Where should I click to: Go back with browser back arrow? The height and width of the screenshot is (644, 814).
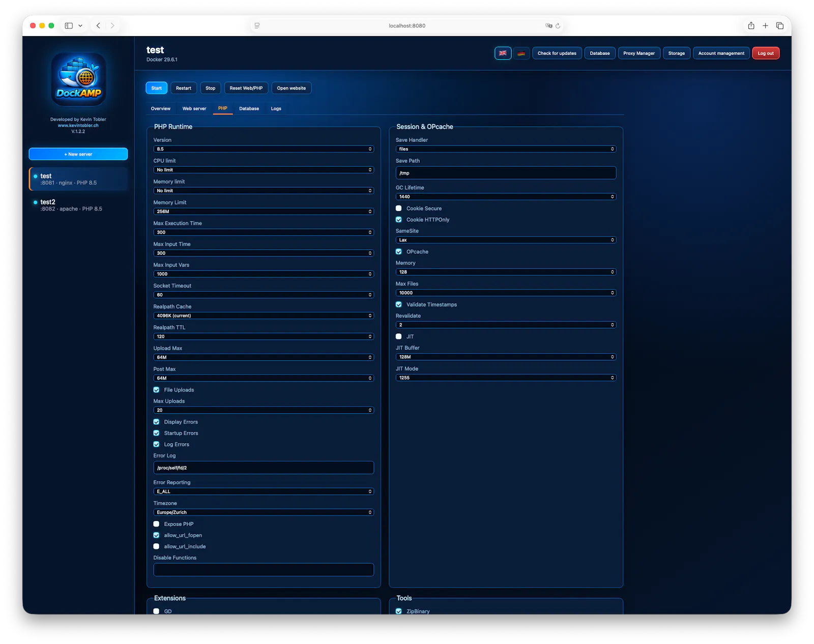[x=98, y=25]
